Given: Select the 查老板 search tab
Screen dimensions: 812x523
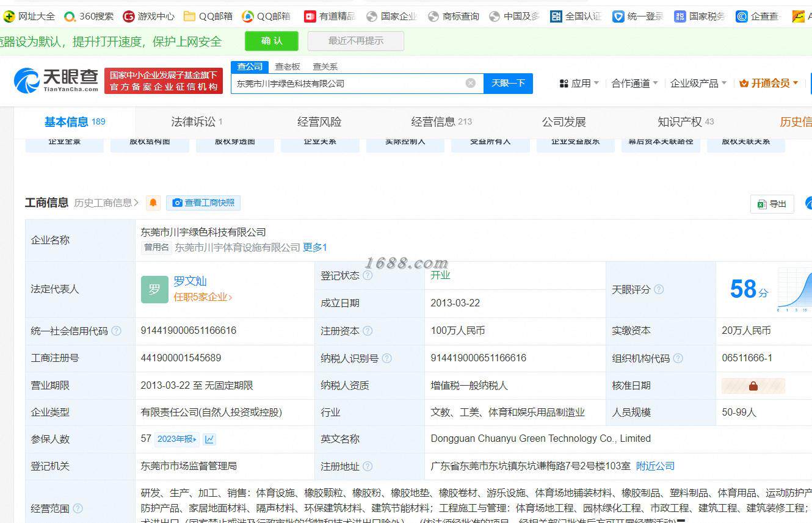Looking at the screenshot, I should (x=287, y=67).
